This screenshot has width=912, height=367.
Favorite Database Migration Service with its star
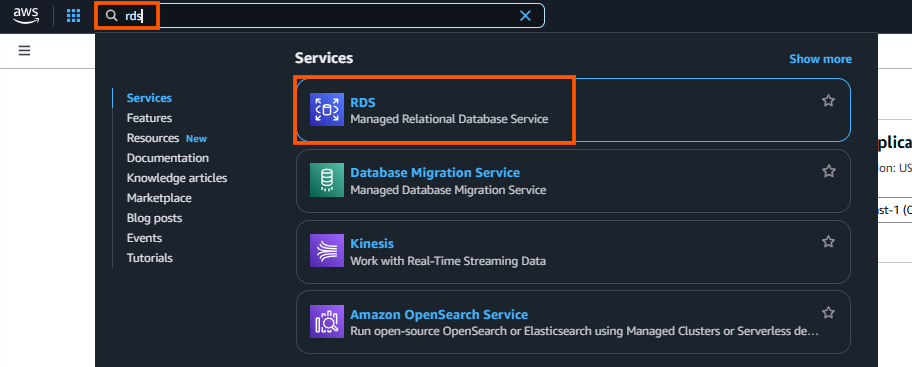coord(828,171)
